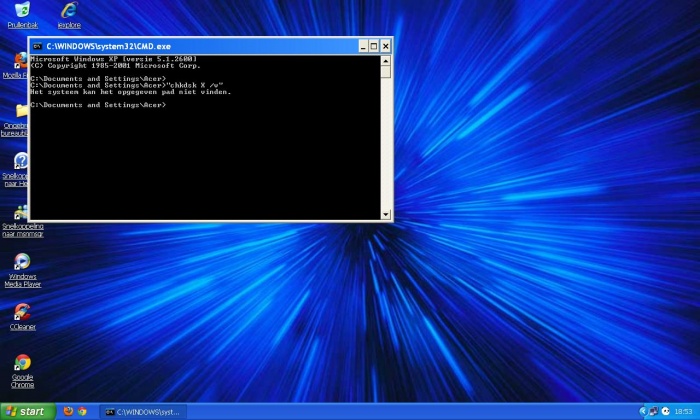Select the Snelkoppeling naar msnmsgr shortcut
Viewport: 700px width, 420px height.
pos(22,222)
